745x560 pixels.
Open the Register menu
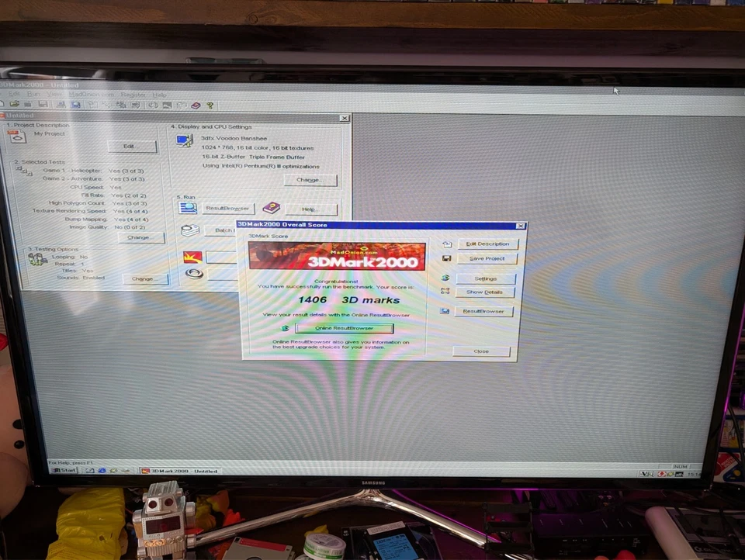[133, 94]
